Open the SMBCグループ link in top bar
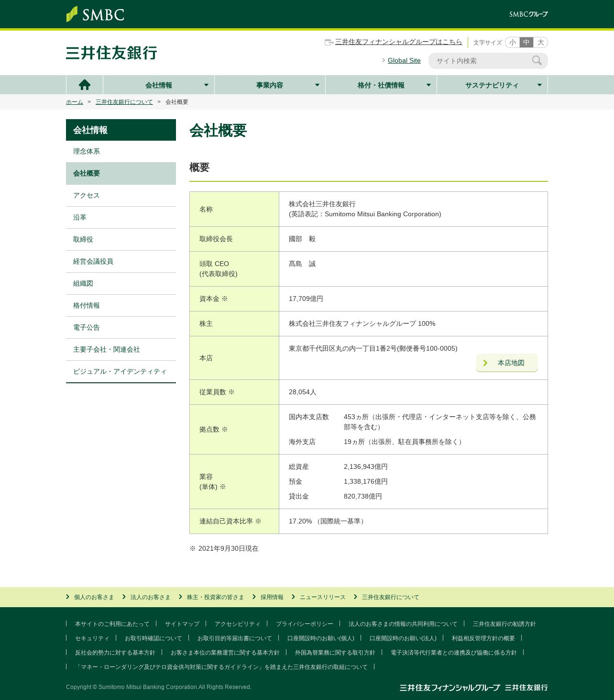Image resolution: width=614 pixels, height=700 pixels. click(528, 14)
